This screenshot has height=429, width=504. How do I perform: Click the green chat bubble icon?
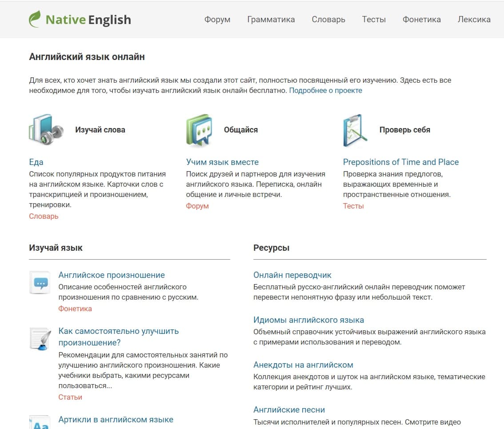199,130
